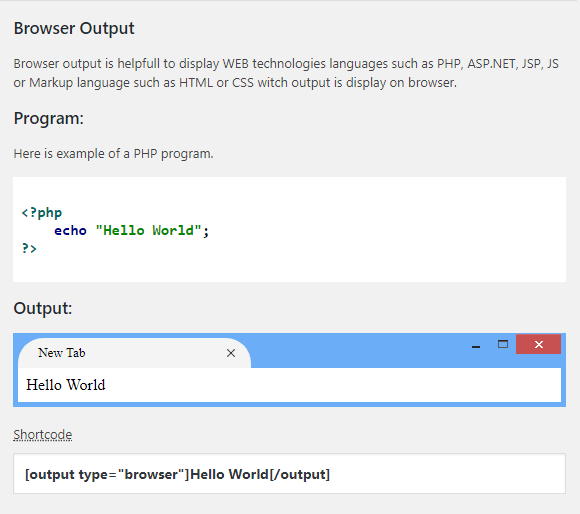Click the echo keyword in code block
580x514 pixels.
pyautogui.click(x=70, y=230)
